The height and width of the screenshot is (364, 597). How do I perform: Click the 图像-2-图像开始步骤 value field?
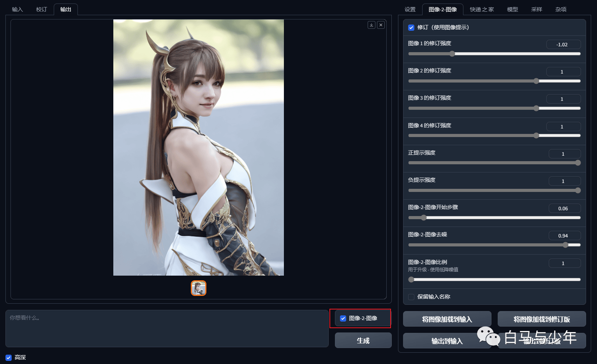coord(565,209)
